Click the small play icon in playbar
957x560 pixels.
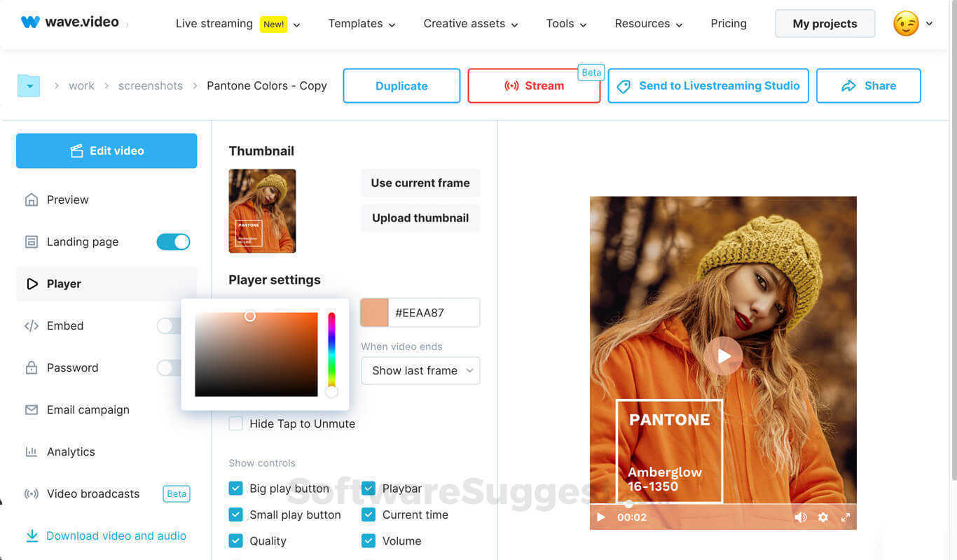[x=600, y=517]
